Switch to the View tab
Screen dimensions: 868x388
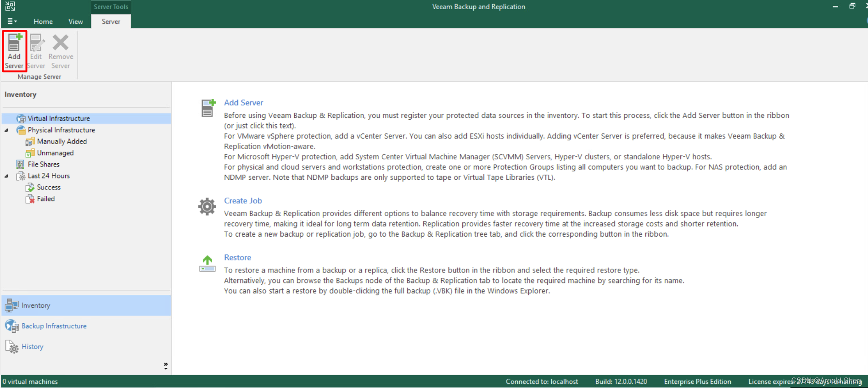click(76, 22)
